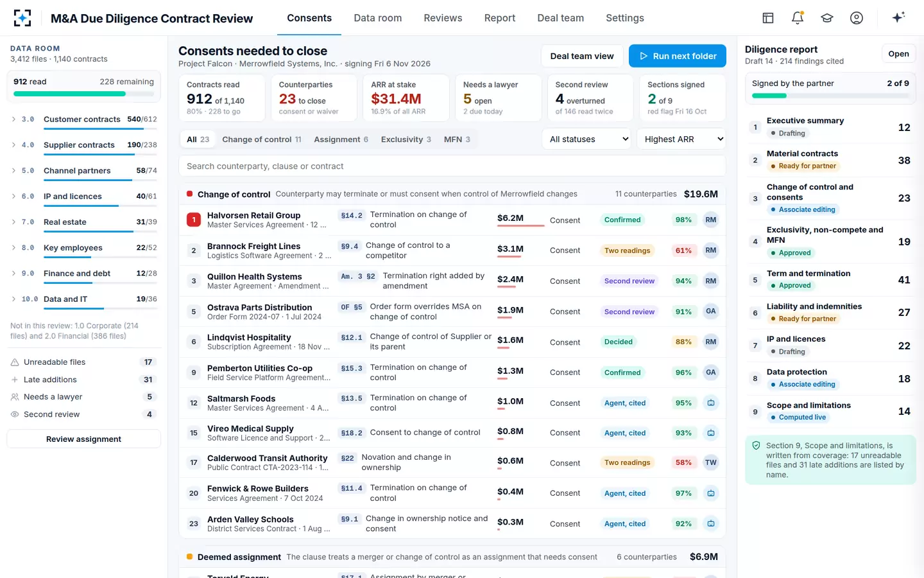
Task: Open the Highest ARR sort dropdown
Action: [681, 139]
